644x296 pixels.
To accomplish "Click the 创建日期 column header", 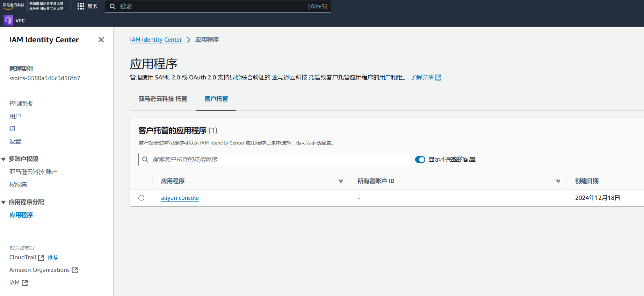I will [587, 181].
